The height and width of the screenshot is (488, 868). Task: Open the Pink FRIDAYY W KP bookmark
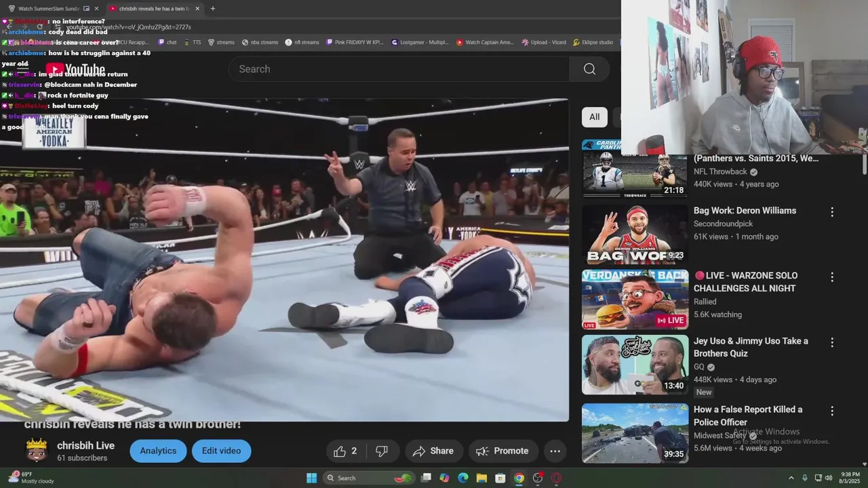pos(354,42)
